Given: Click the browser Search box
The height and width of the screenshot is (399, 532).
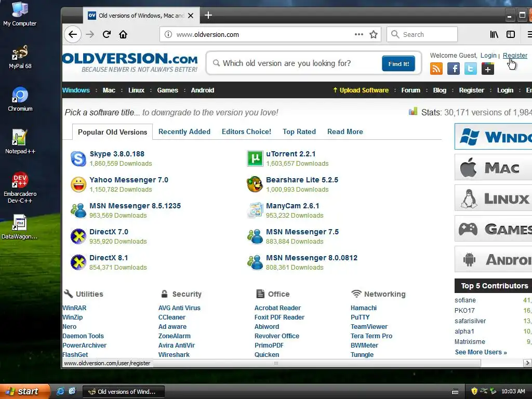Looking at the screenshot, I should coord(422,34).
